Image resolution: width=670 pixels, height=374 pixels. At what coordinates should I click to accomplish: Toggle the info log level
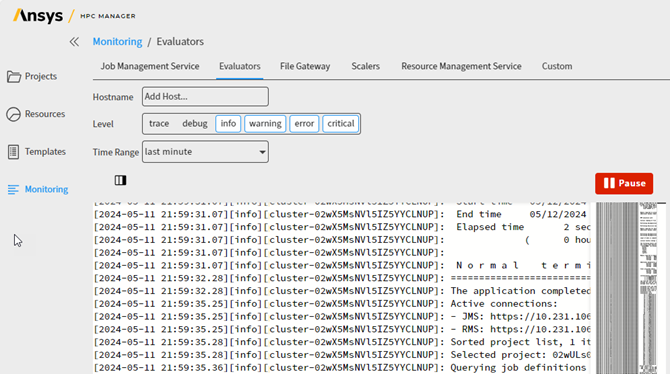tap(228, 124)
